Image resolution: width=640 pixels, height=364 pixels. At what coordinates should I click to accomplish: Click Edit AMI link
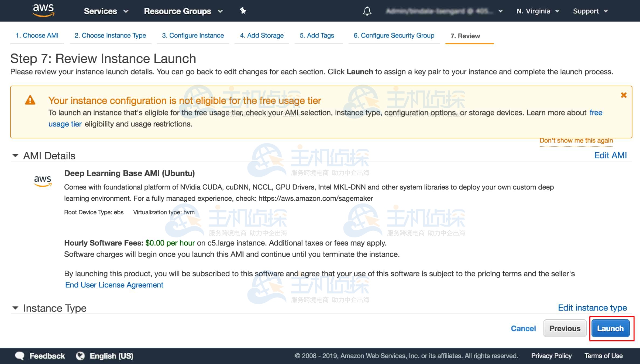click(x=610, y=155)
